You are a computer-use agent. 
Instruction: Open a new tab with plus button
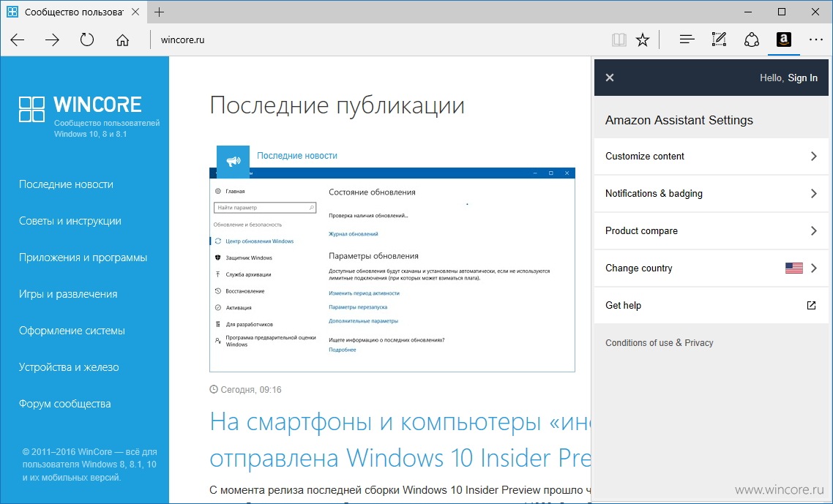click(x=160, y=12)
